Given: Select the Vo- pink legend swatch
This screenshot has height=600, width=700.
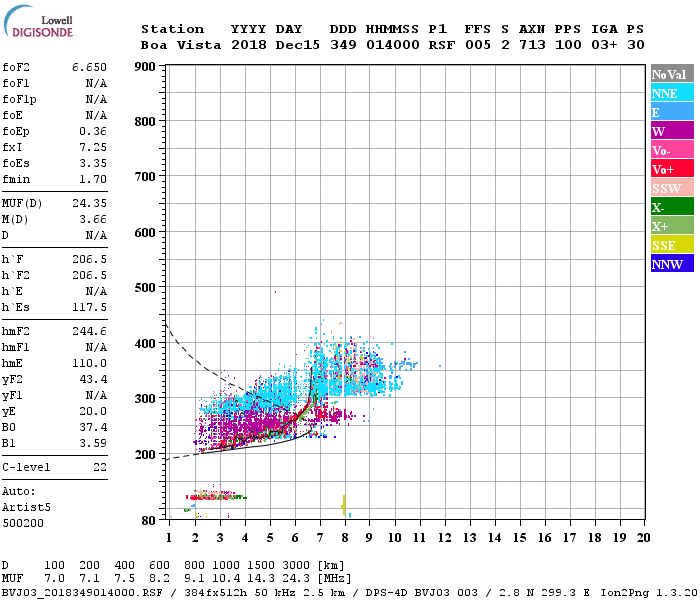Looking at the screenshot, I should (x=672, y=150).
